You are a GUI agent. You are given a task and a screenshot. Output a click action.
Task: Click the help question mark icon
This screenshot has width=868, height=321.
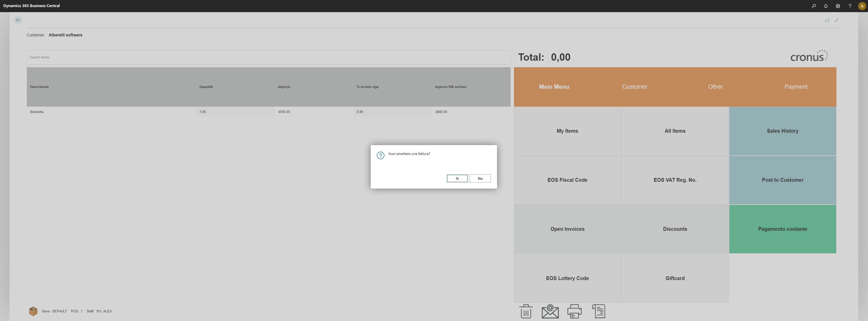point(850,6)
